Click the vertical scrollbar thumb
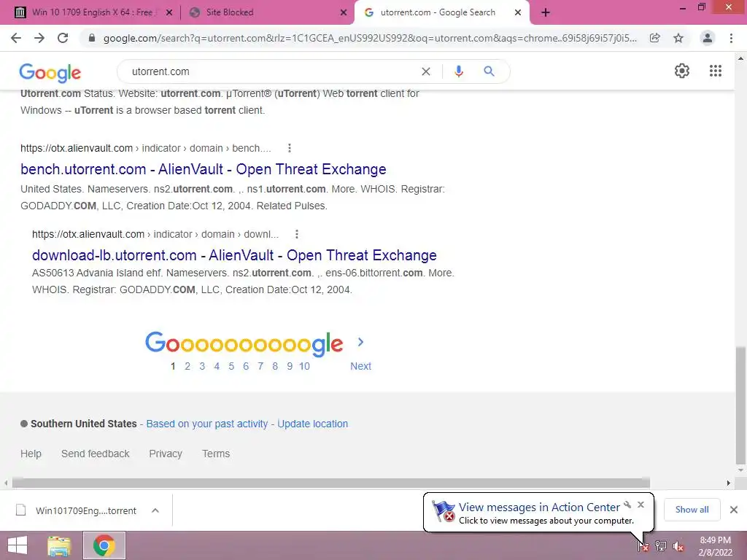 pyautogui.click(x=740, y=405)
